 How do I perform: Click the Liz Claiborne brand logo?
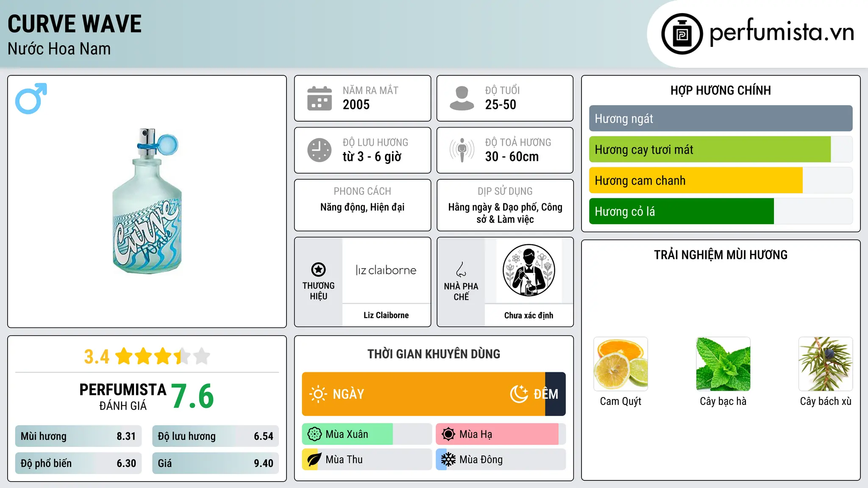(x=386, y=270)
